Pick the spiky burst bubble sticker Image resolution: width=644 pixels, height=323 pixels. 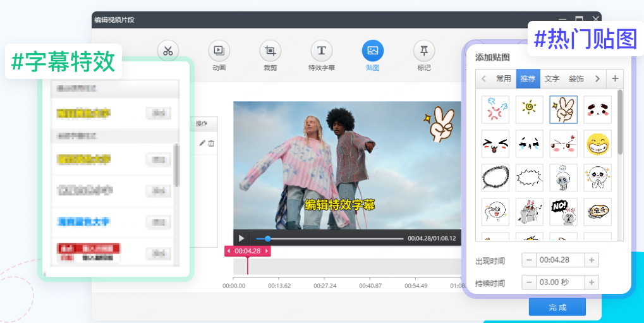coord(530,178)
